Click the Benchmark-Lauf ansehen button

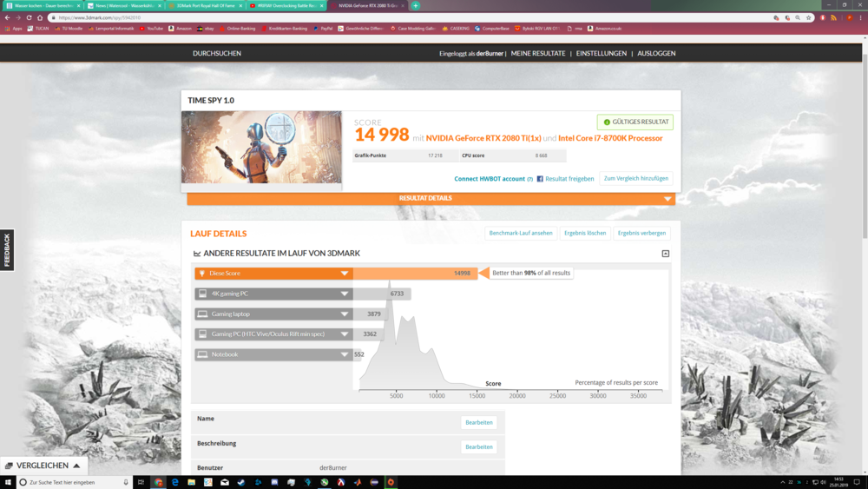(x=521, y=233)
